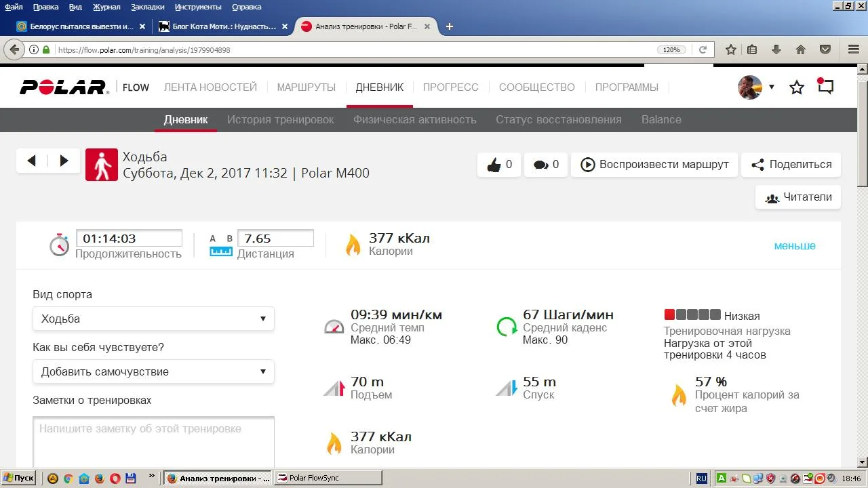Expand the user profile menu arrow

click(x=772, y=87)
